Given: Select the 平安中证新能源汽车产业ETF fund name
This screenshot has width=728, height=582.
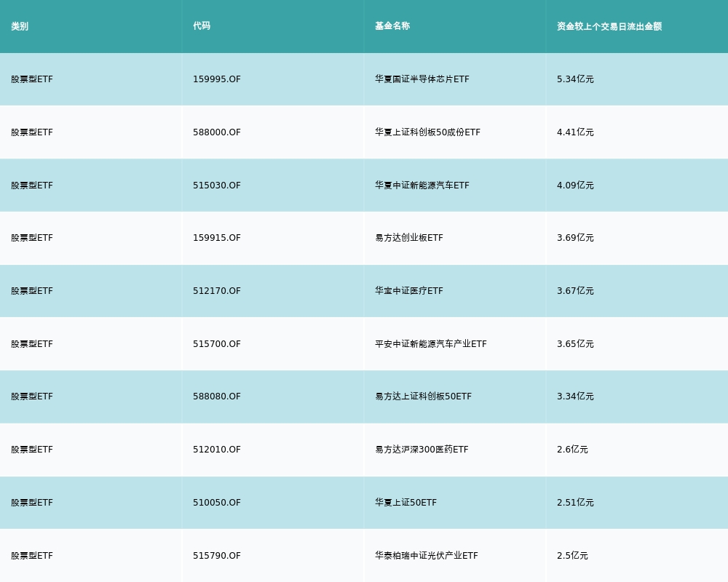Looking at the screenshot, I should [x=431, y=344].
